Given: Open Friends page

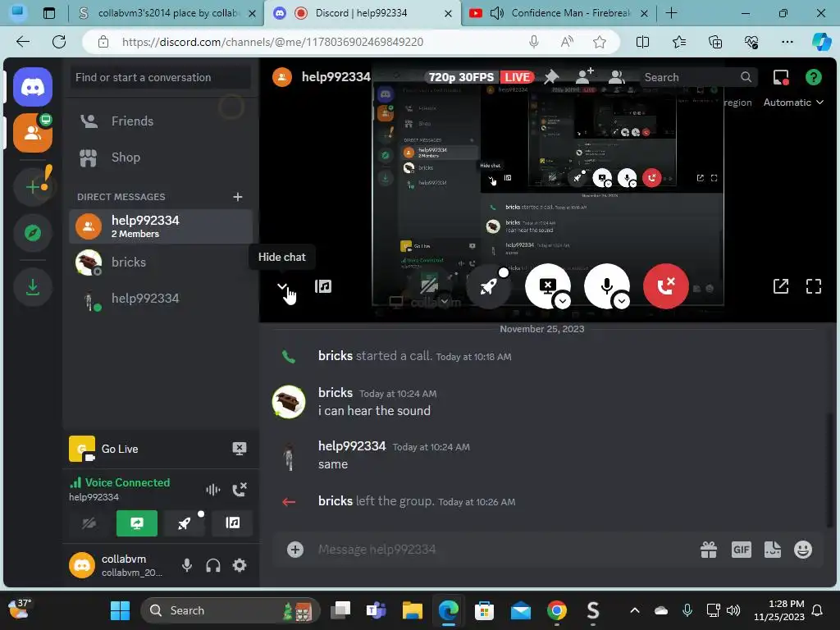Looking at the screenshot, I should tap(161, 121).
